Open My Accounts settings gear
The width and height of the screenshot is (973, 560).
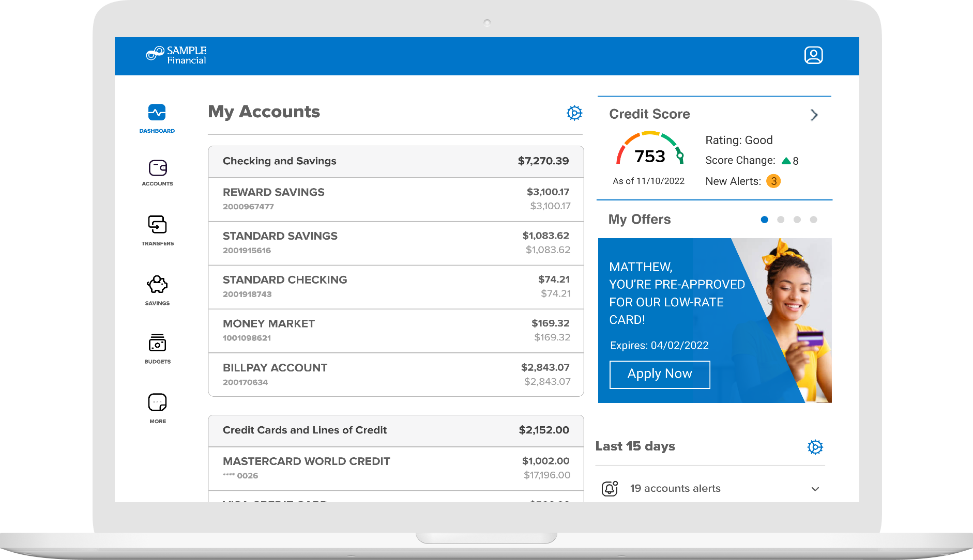pos(574,113)
